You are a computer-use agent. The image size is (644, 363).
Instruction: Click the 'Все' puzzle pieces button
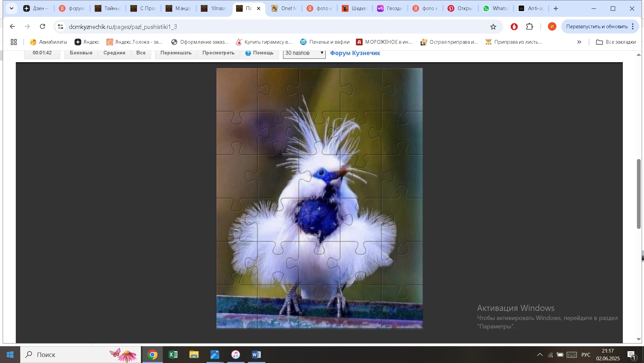pyautogui.click(x=141, y=53)
